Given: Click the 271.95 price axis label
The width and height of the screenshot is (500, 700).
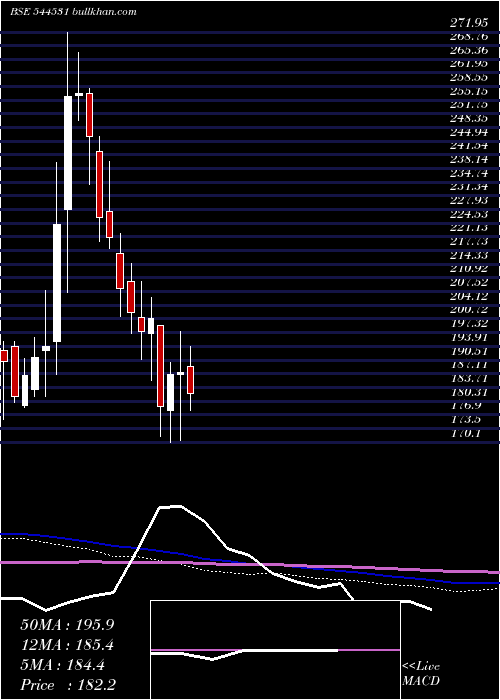Looking at the screenshot, I should click(x=468, y=23).
